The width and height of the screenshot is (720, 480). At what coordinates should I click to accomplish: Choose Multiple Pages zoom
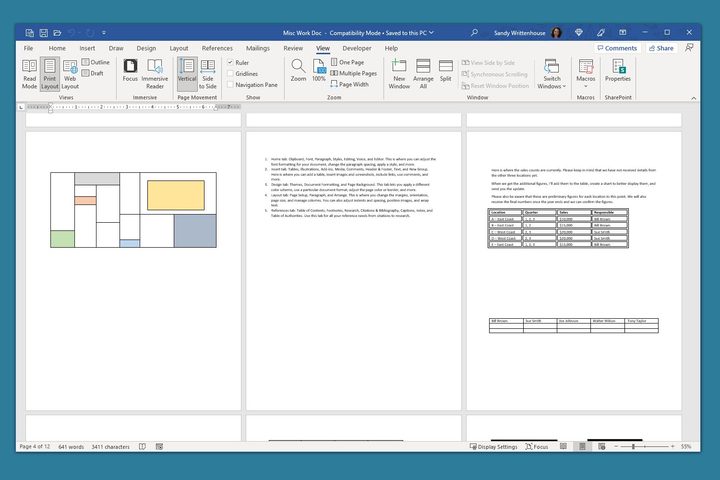tap(354, 73)
